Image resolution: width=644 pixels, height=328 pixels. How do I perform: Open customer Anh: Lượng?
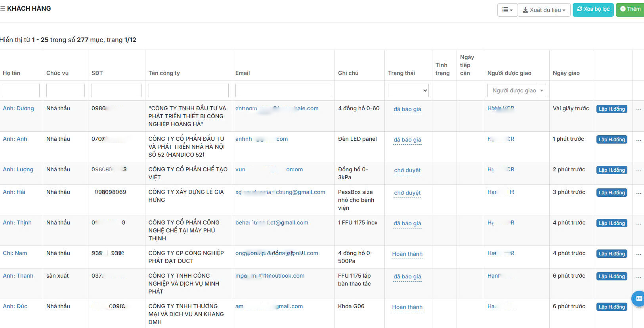[x=18, y=169]
